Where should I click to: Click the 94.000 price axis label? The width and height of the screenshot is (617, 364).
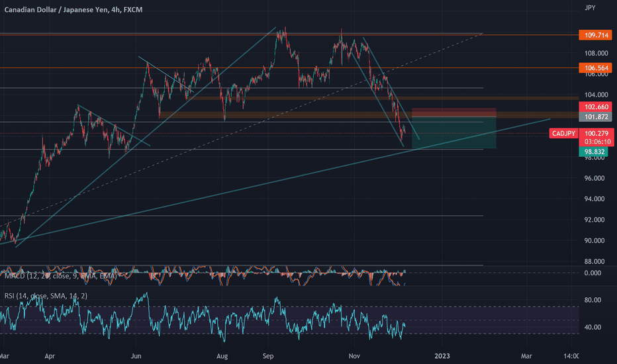pos(594,199)
